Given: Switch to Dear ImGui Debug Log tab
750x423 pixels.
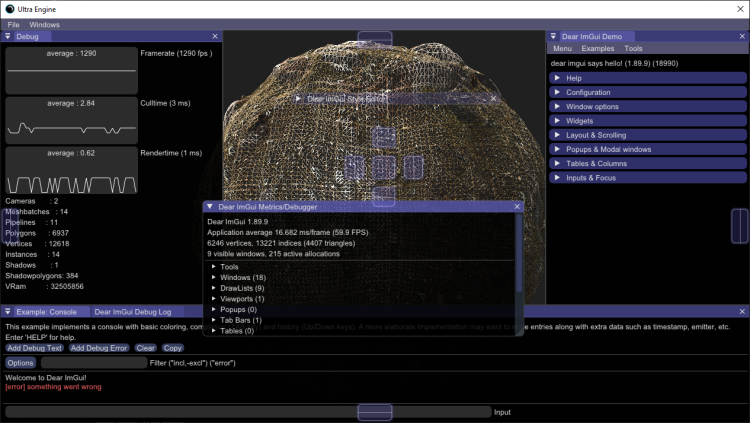Looking at the screenshot, I should tap(133, 312).
